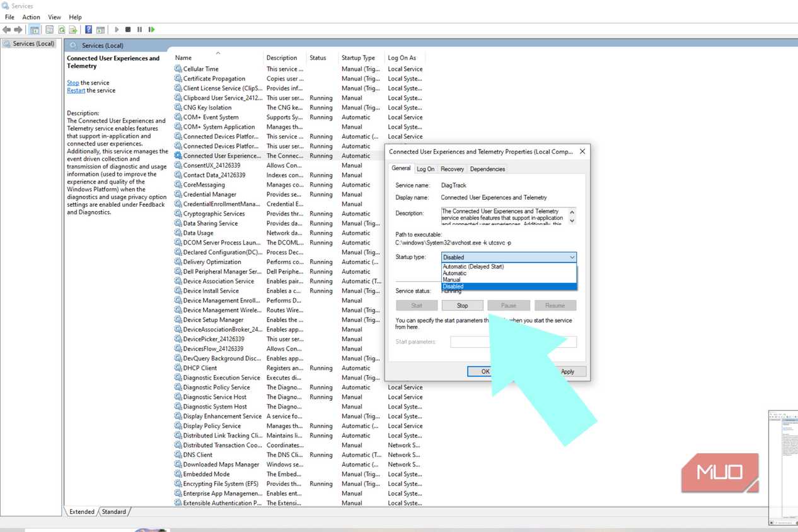Select the Diagnostic Policy Service row
The width and height of the screenshot is (798, 532).
pos(299,388)
